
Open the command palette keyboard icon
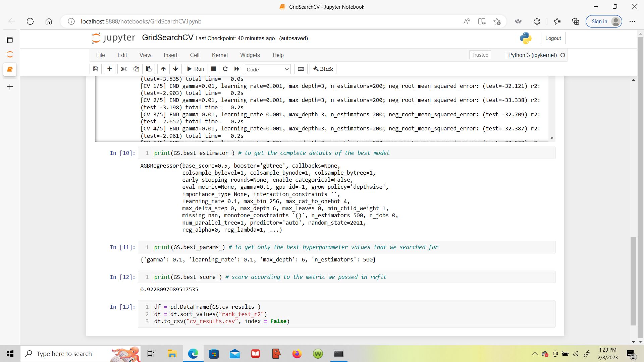point(301,69)
